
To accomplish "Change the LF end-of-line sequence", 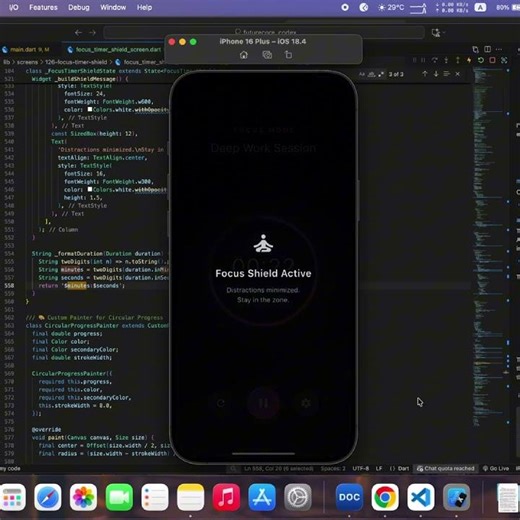I will pyautogui.click(x=379, y=469).
